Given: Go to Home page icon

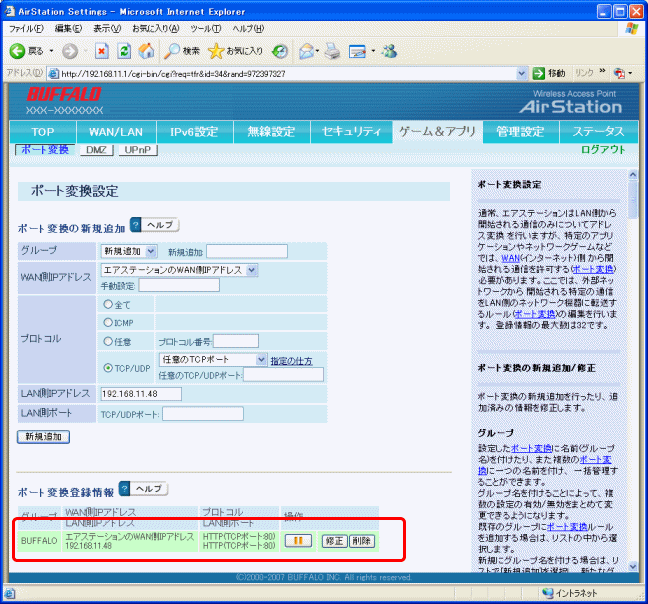Looking at the screenshot, I should click(x=146, y=51).
